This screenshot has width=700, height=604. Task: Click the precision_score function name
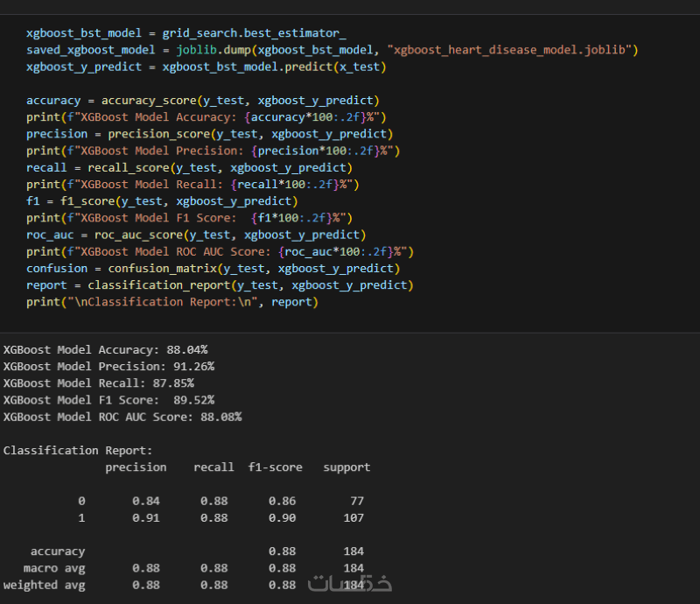point(158,134)
